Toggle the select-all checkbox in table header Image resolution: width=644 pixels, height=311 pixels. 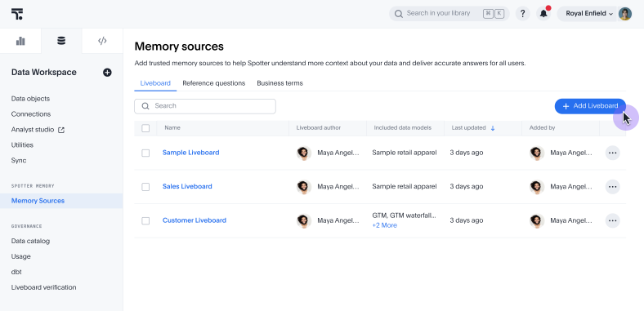pos(145,128)
